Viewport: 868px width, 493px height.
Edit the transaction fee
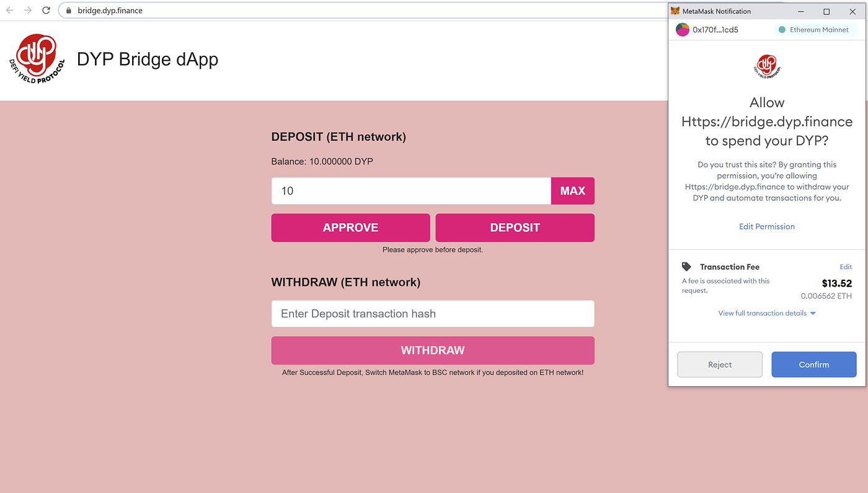(846, 267)
